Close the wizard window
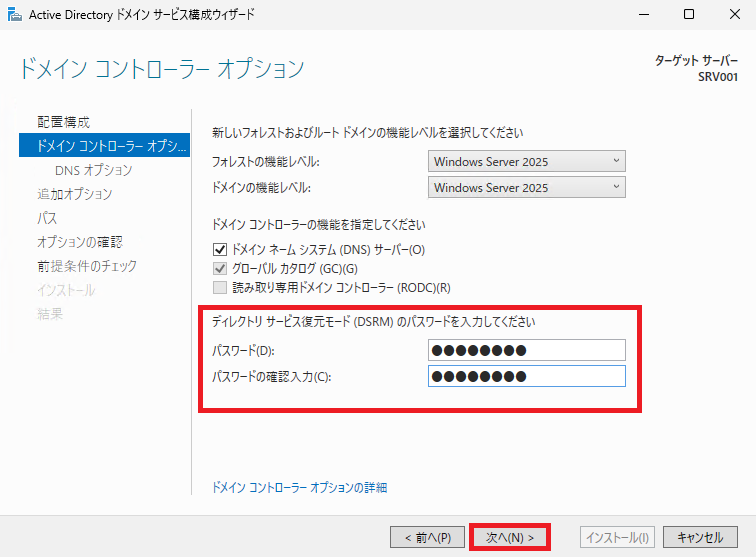 pos(735,14)
